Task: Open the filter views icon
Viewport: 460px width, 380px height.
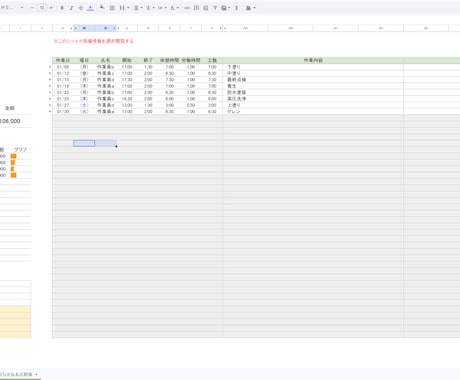Action: [226, 8]
